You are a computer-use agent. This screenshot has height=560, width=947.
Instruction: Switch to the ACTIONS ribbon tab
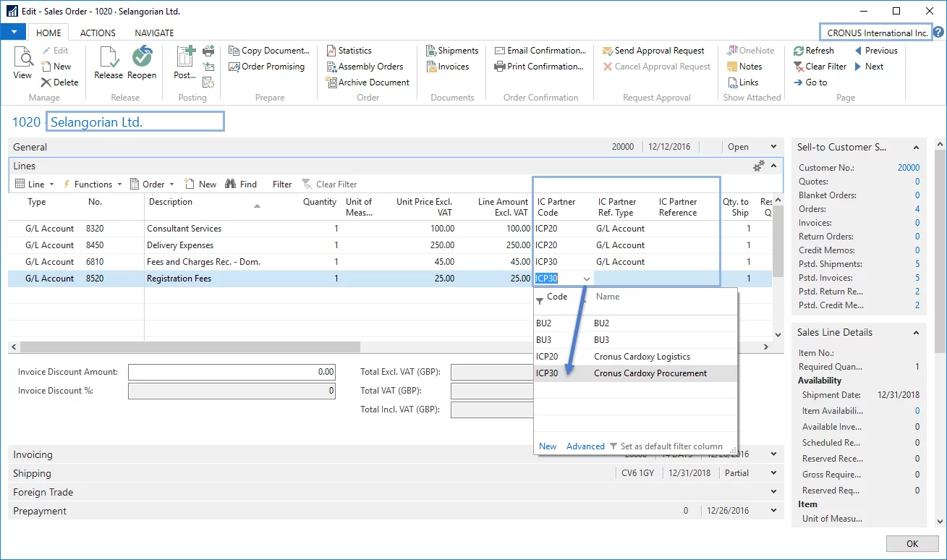point(98,33)
